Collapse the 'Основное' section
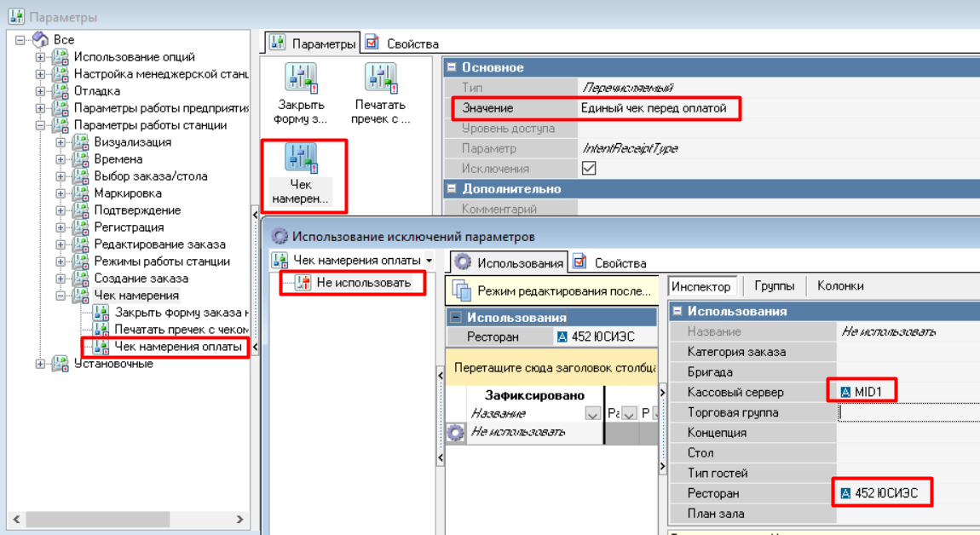The width and height of the screenshot is (980, 535). click(x=453, y=67)
